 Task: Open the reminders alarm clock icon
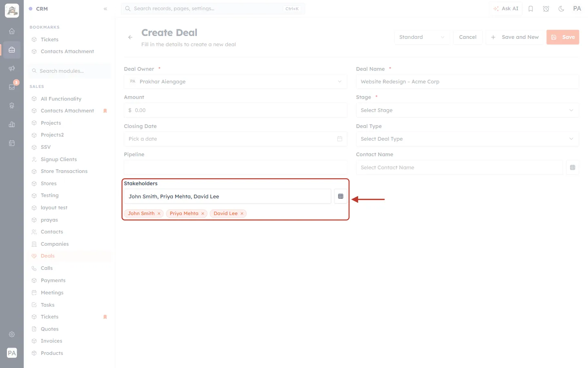pos(546,9)
